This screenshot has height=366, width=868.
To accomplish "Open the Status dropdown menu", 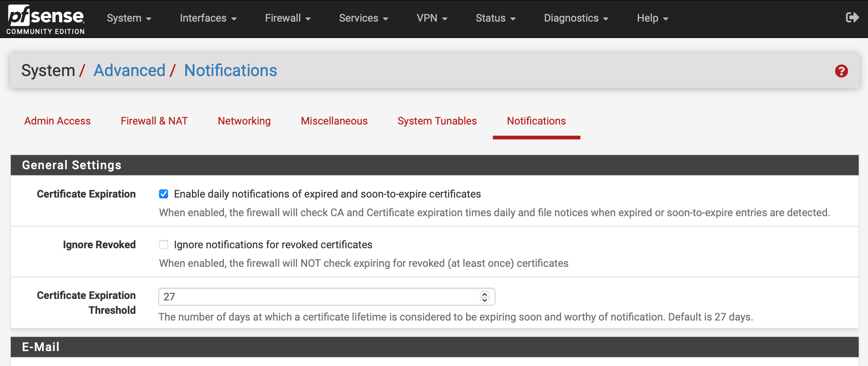I will [x=495, y=18].
